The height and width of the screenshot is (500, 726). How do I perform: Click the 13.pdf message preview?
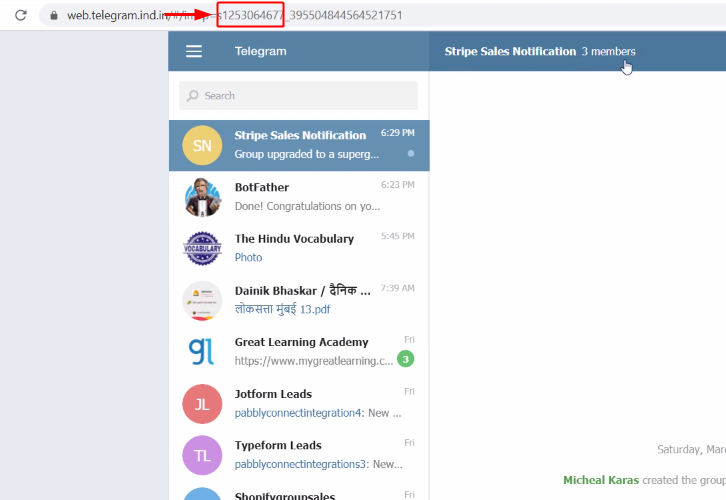click(282, 309)
